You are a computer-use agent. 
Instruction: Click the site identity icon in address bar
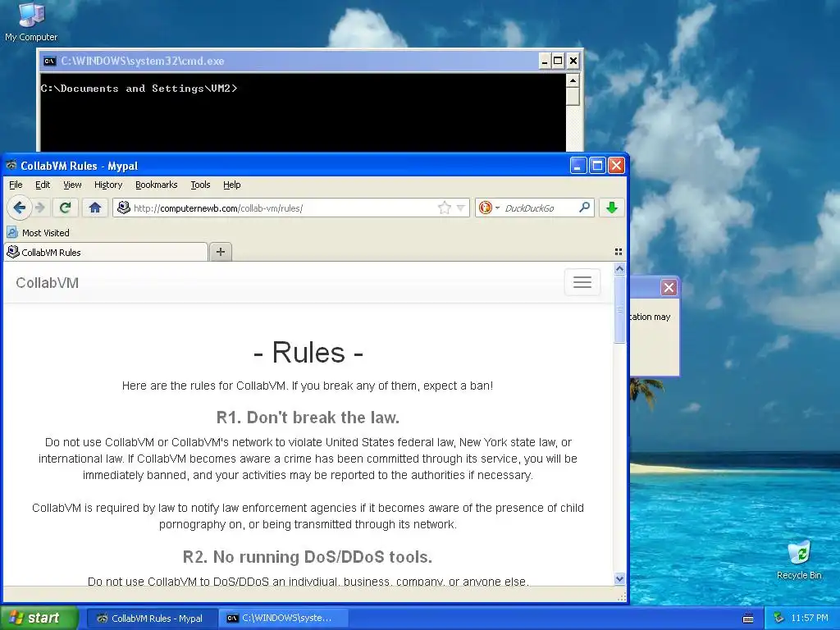point(124,208)
